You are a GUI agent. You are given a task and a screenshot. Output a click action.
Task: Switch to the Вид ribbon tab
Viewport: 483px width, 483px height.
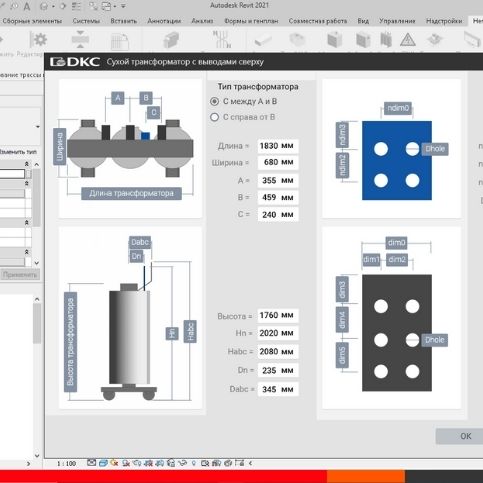363,21
